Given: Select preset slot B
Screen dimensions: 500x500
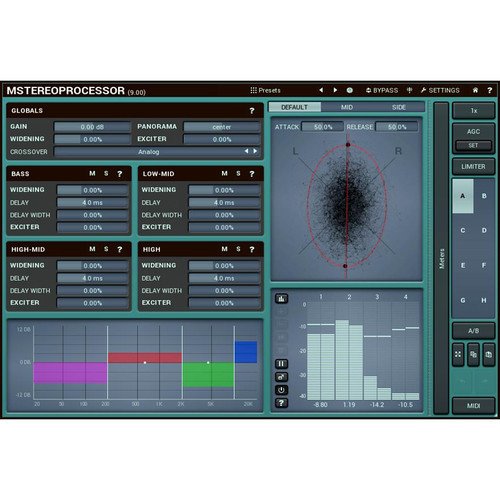Looking at the screenshot, I should (x=484, y=196).
